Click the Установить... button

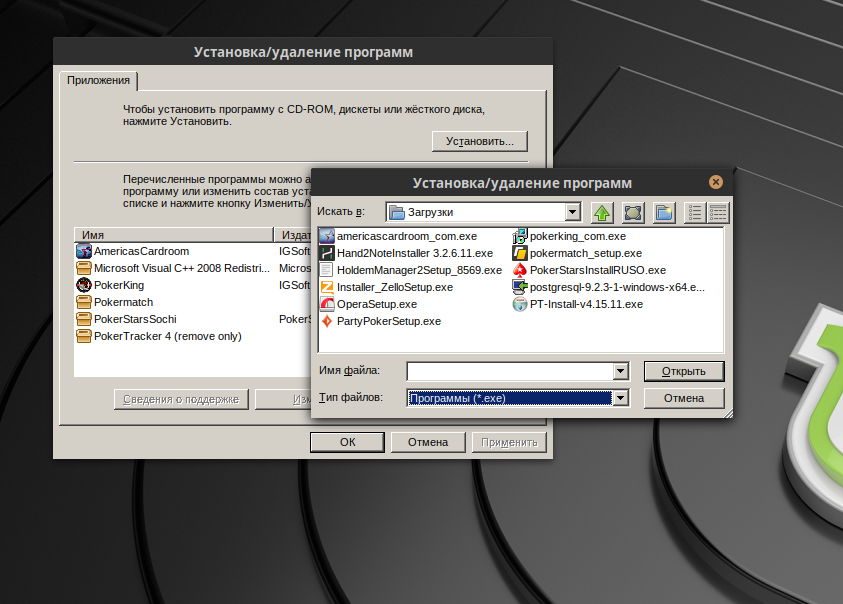click(480, 141)
